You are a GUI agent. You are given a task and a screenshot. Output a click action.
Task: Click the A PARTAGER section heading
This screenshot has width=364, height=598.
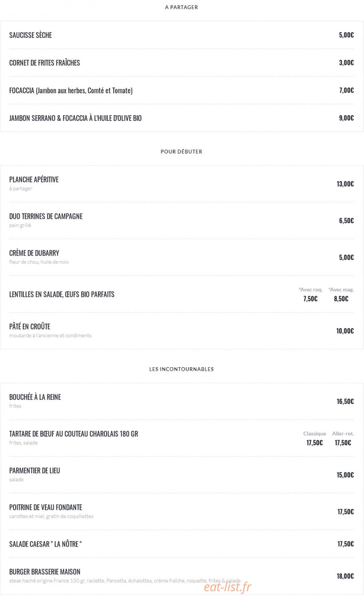click(181, 7)
